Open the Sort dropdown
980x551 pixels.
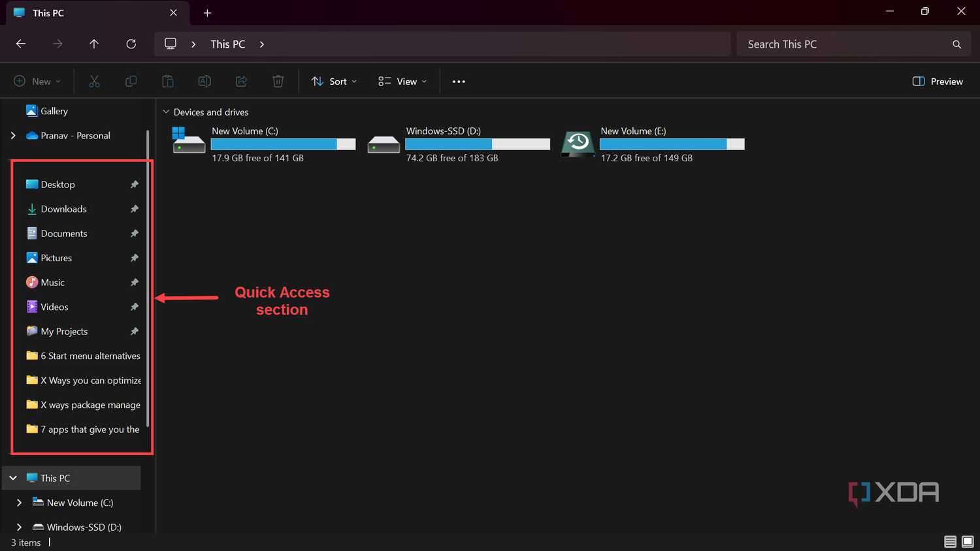tap(335, 82)
